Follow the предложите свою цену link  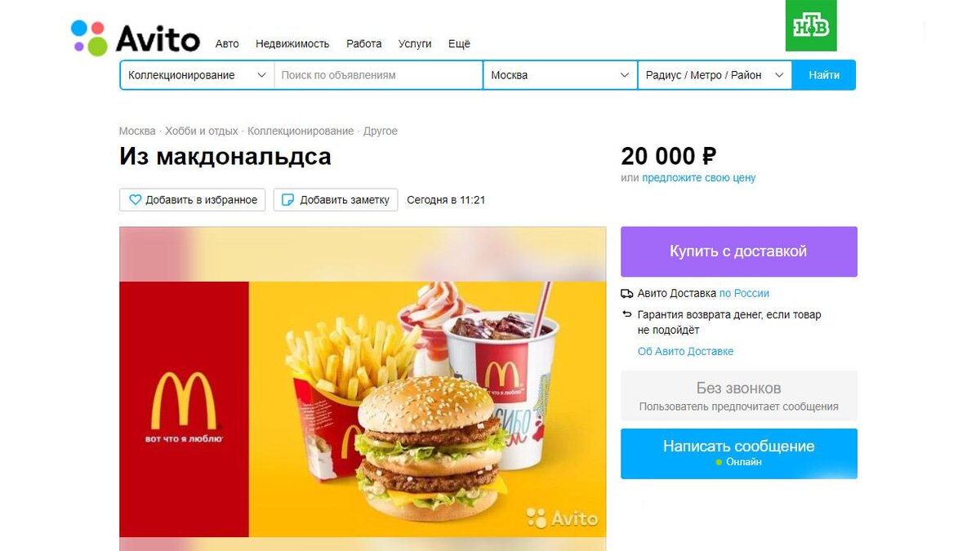point(699,178)
